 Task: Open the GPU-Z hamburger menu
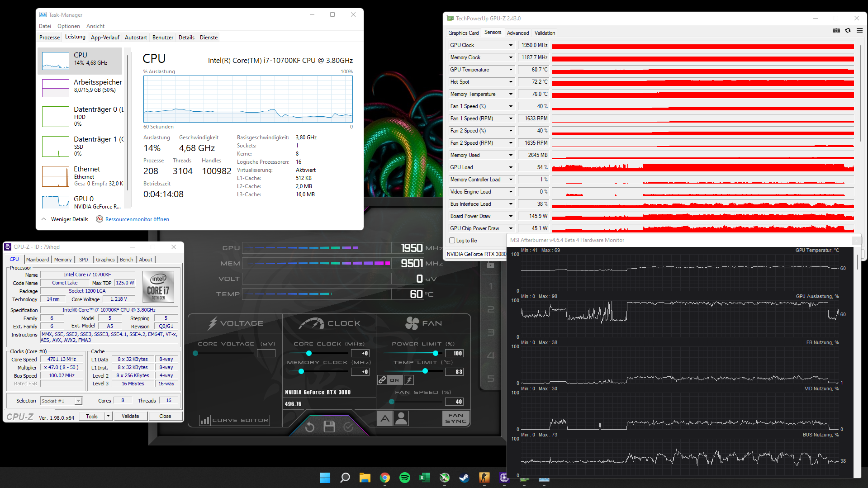point(860,30)
